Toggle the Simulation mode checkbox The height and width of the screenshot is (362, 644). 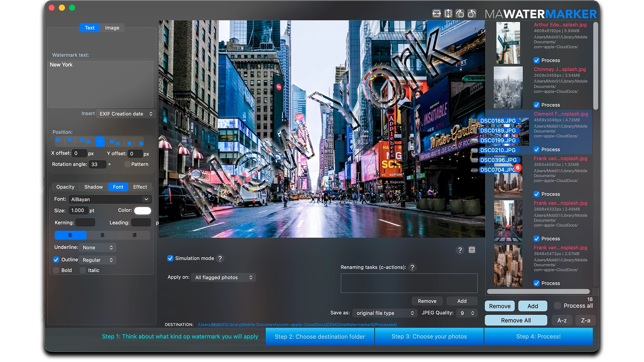pos(170,258)
